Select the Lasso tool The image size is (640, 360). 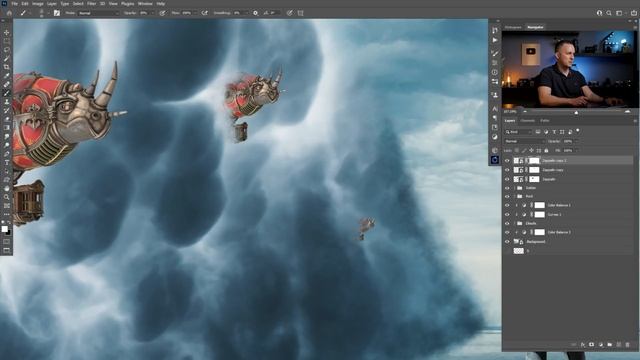point(7,50)
